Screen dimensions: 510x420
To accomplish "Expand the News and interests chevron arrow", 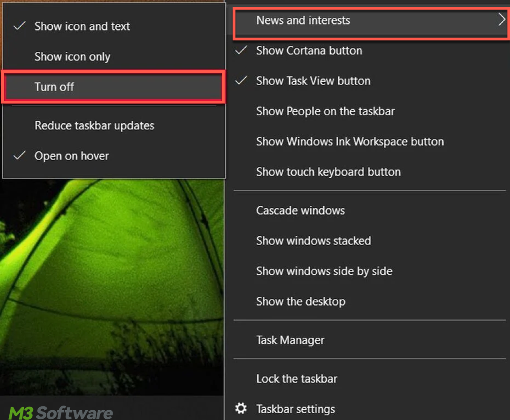I will [501, 20].
